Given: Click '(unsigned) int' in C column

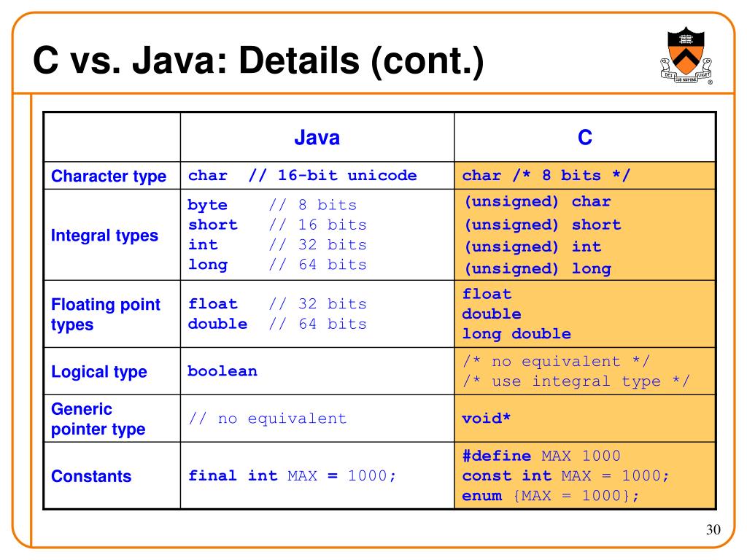Looking at the screenshot, I should 533,246.
